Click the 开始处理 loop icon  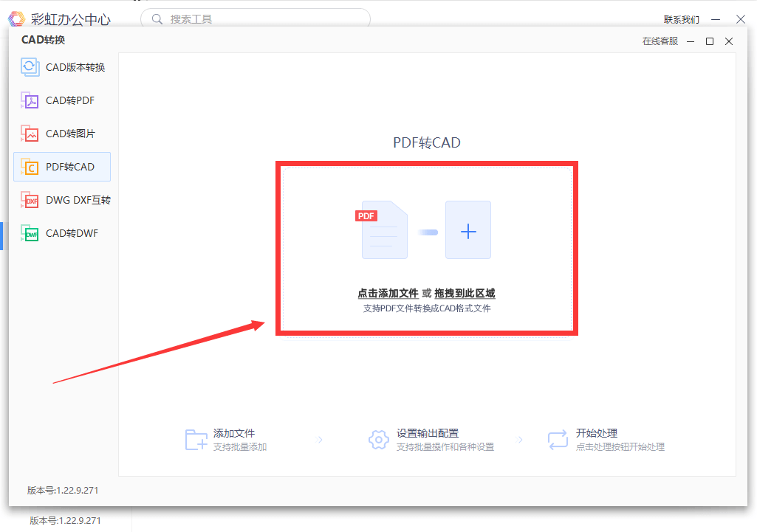click(x=558, y=440)
